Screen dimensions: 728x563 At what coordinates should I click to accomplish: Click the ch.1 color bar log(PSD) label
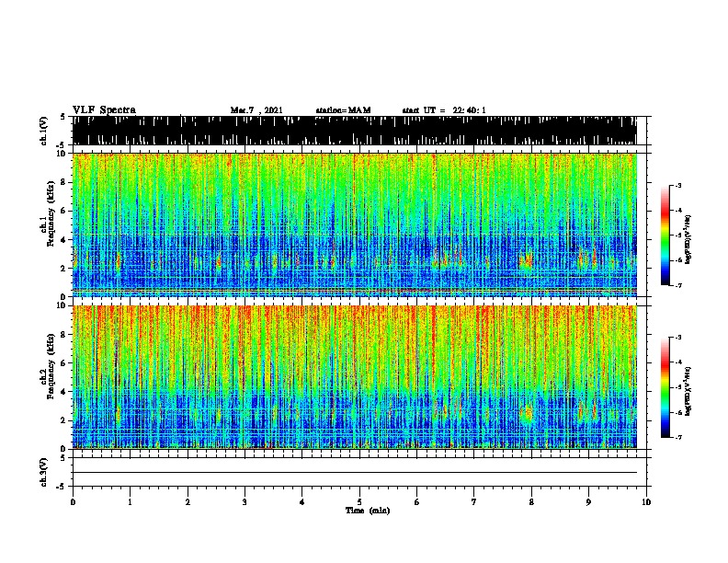[x=688, y=239]
